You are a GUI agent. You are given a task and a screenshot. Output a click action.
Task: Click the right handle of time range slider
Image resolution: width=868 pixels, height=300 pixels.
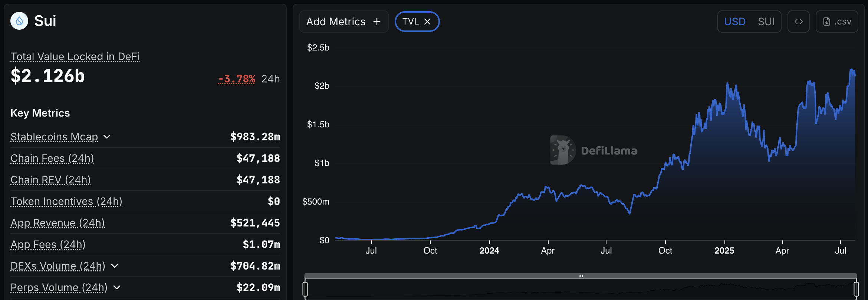(856, 289)
